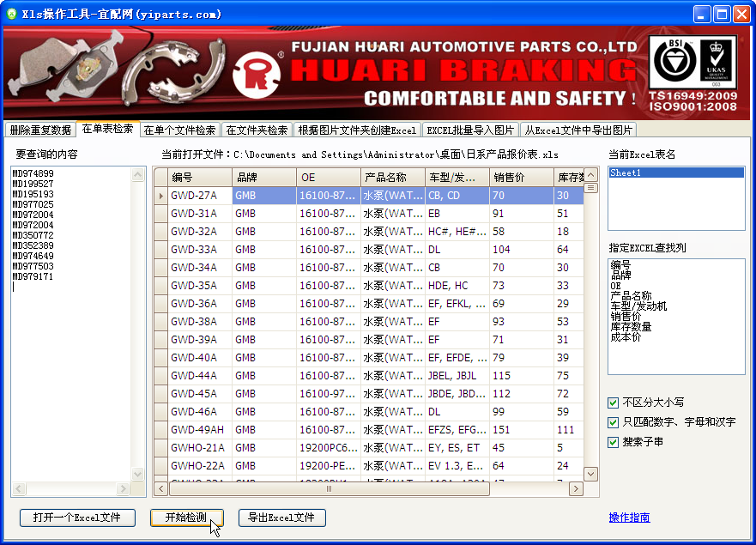Click the Huari red R logo in banner
Viewport: 756px width, 545px height.
pyautogui.click(x=257, y=76)
